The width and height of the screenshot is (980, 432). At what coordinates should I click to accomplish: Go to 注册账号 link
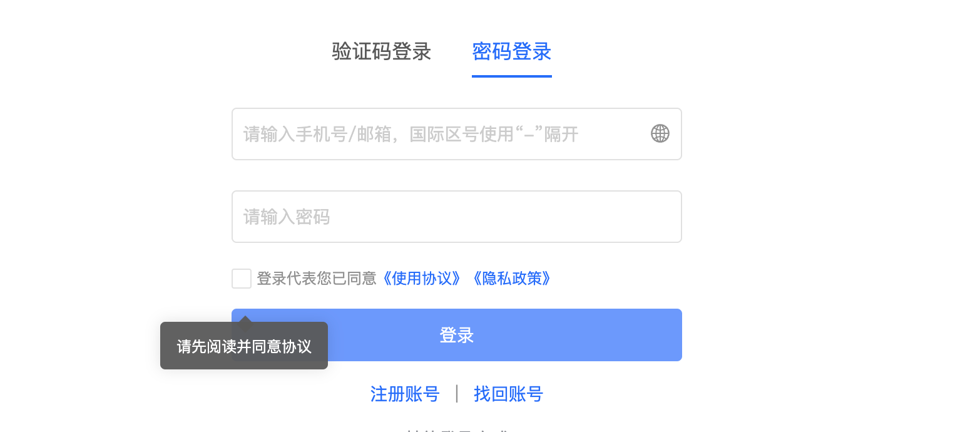click(405, 394)
